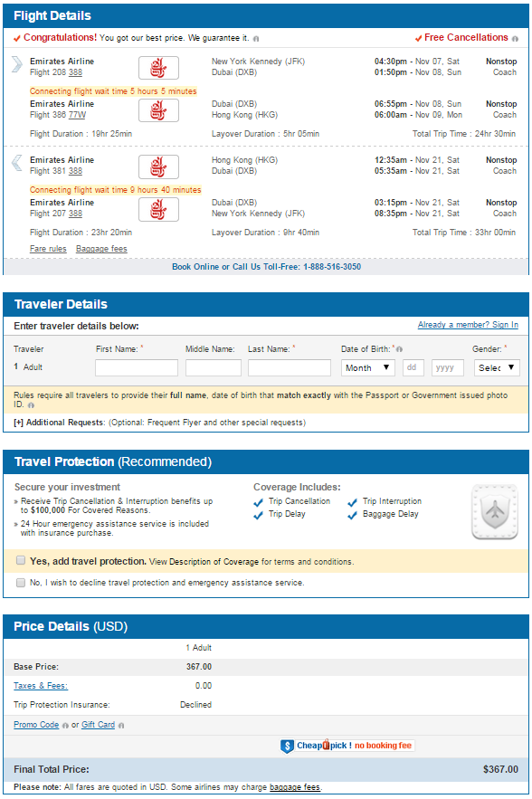Click the Gift Card link

click(98, 725)
